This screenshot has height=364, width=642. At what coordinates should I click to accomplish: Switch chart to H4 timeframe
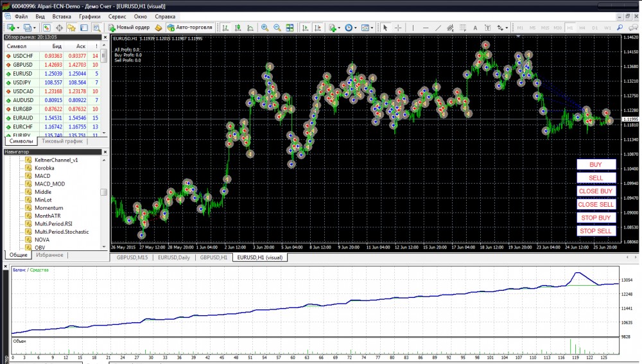point(583,28)
